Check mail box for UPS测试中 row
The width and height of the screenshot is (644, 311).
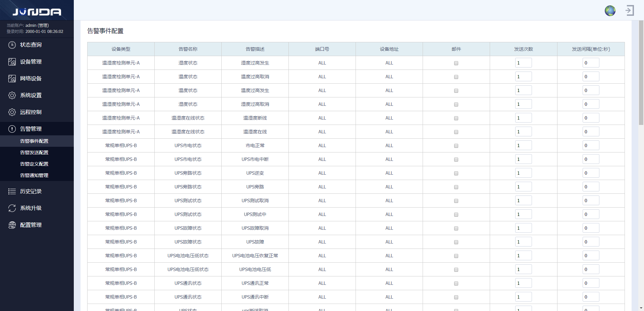[x=456, y=215]
